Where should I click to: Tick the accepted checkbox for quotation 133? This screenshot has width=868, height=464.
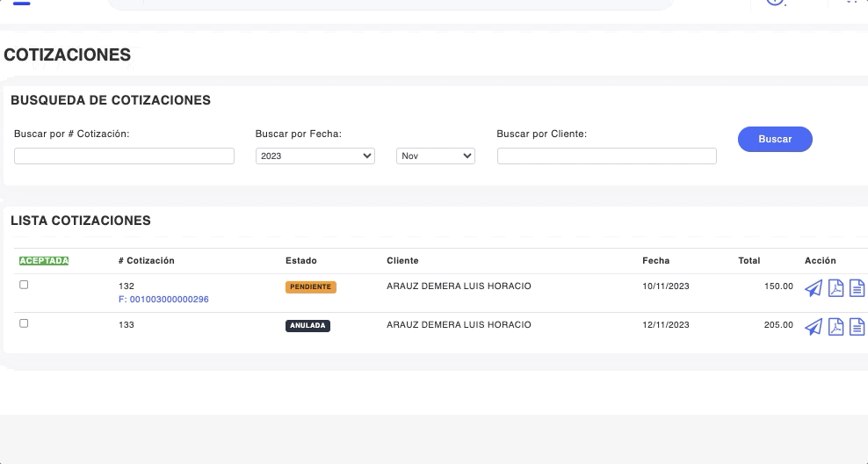[24, 323]
